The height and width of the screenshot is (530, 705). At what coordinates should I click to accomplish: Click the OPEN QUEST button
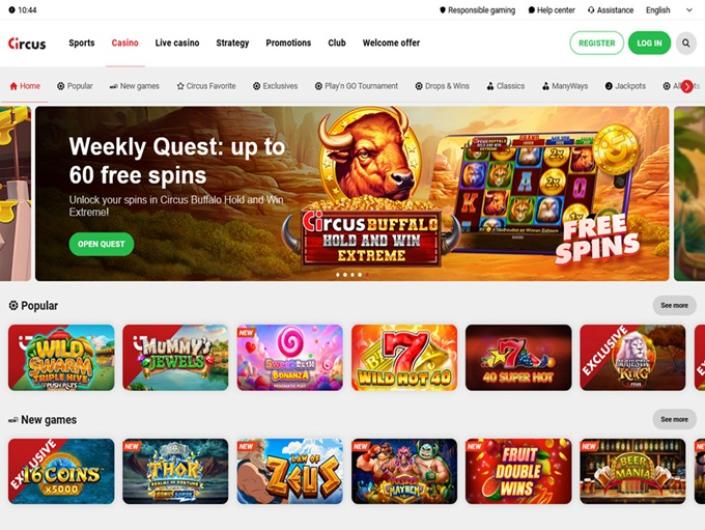[x=101, y=244]
